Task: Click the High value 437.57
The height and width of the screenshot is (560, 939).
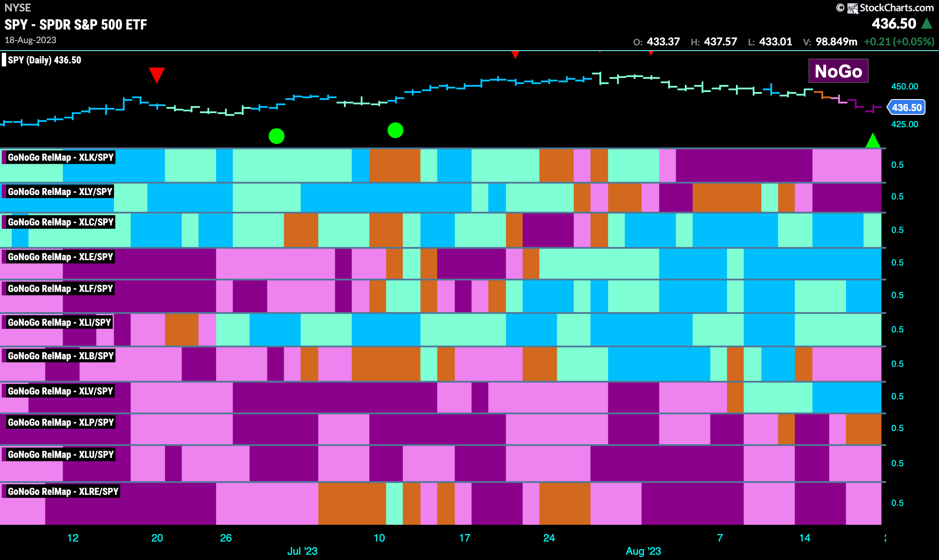Action: [721, 42]
